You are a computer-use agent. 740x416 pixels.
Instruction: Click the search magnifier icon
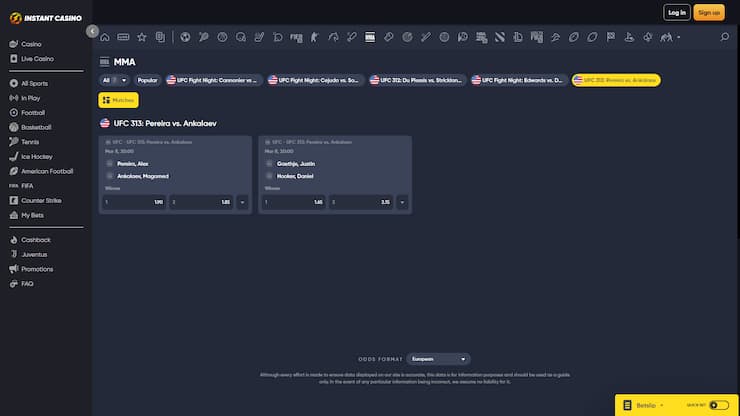725,37
